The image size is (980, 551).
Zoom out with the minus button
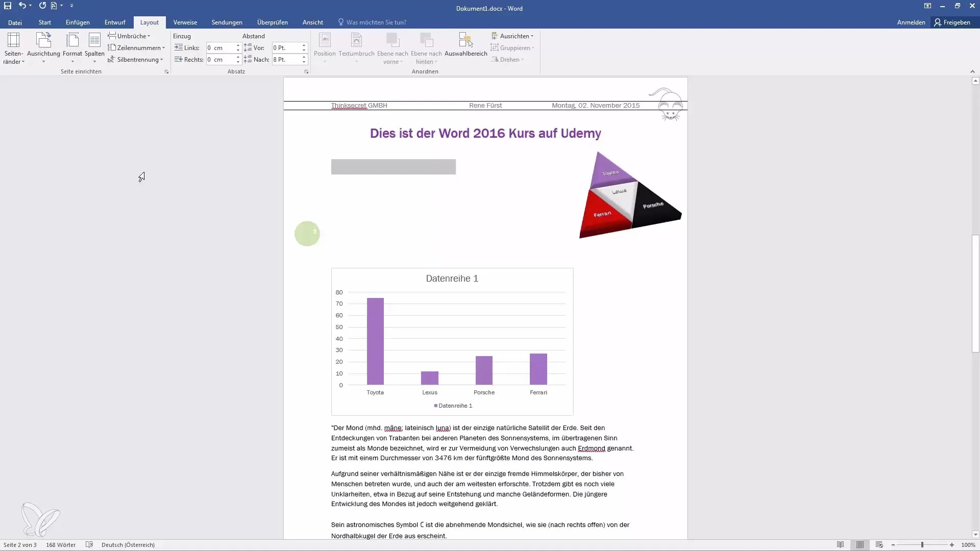(893, 545)
